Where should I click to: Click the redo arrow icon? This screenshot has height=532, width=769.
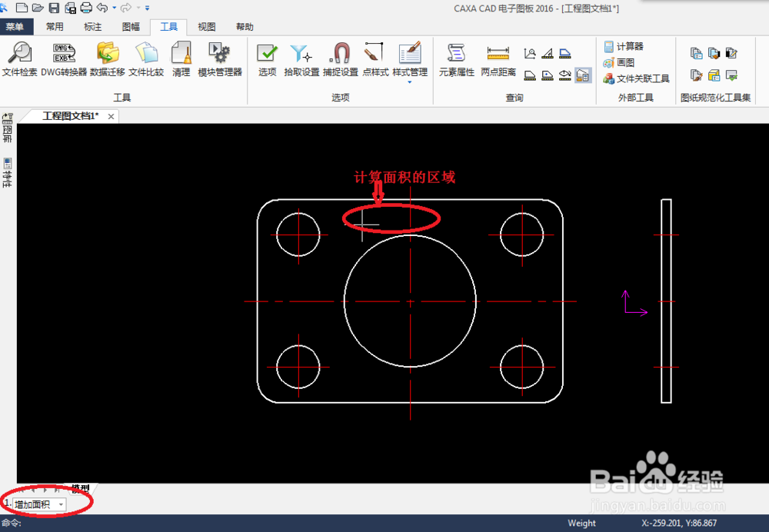click(x=126, y=8)
